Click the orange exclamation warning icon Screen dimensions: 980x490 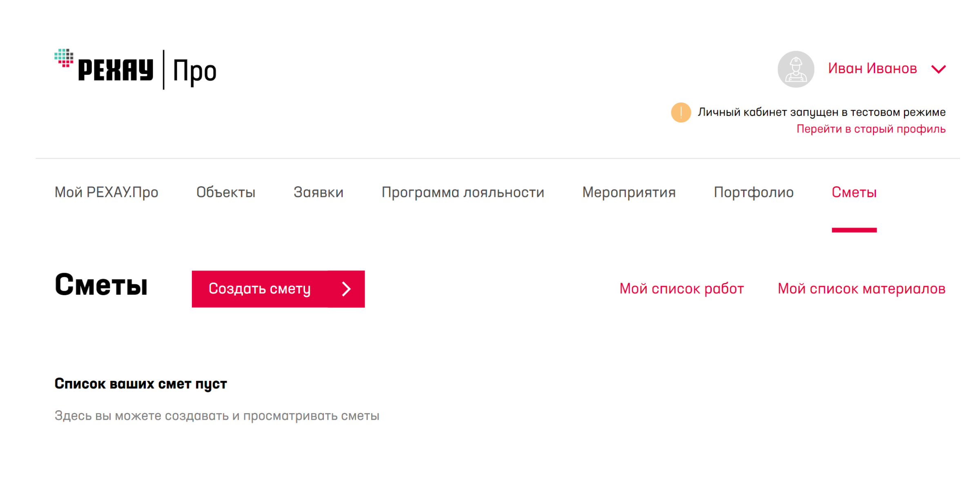click(x=681, y=112)
